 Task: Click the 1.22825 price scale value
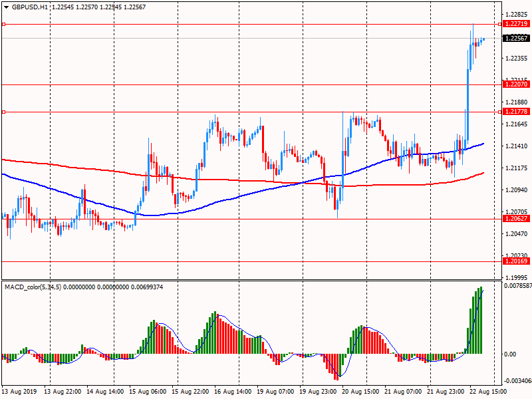point(517,14)
